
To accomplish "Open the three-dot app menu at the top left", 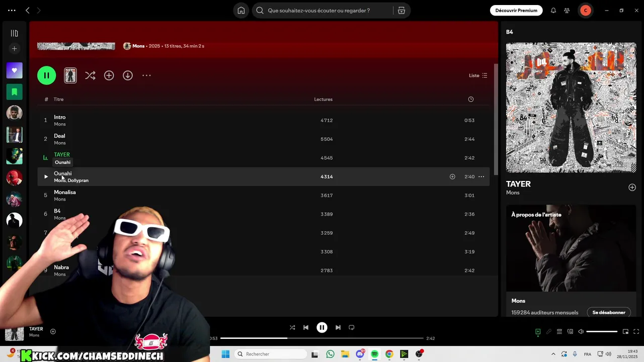I will (x=12, y=10).
